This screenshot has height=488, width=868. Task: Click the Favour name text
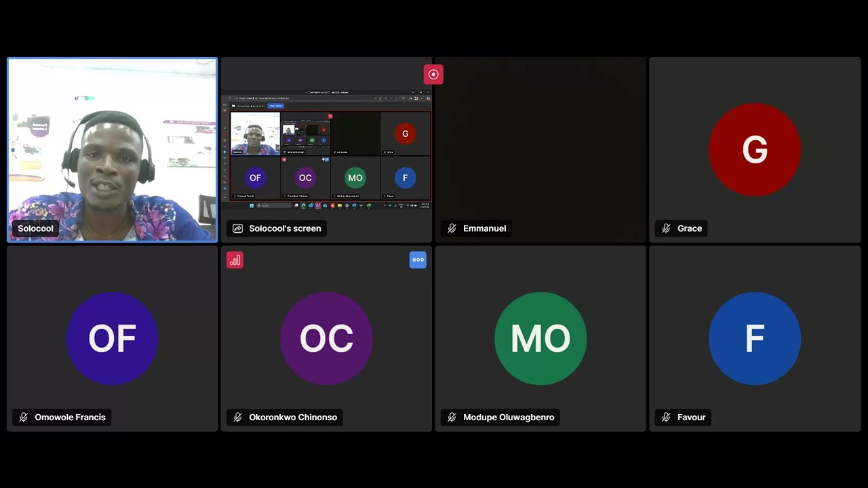click(x=691, y=417)
